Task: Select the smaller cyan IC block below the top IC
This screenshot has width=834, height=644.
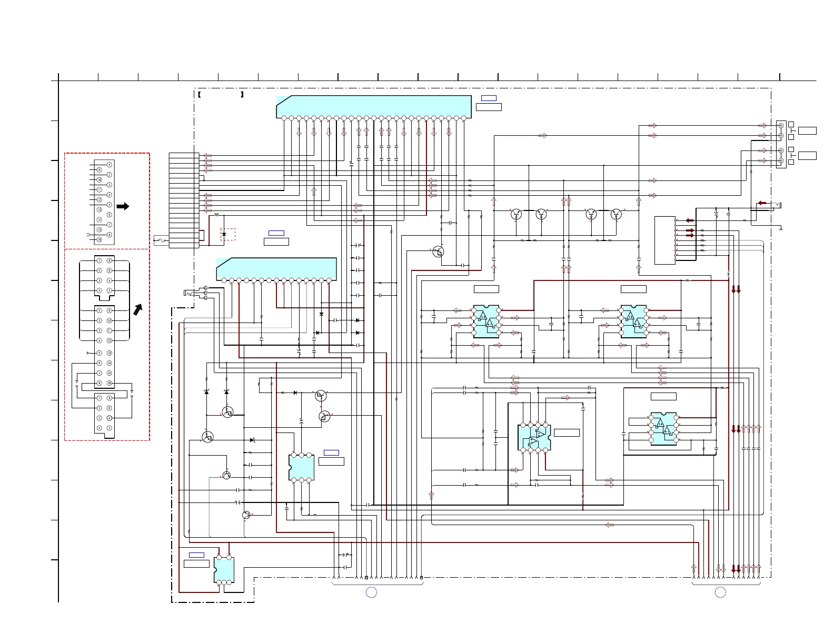Action: 276,269
